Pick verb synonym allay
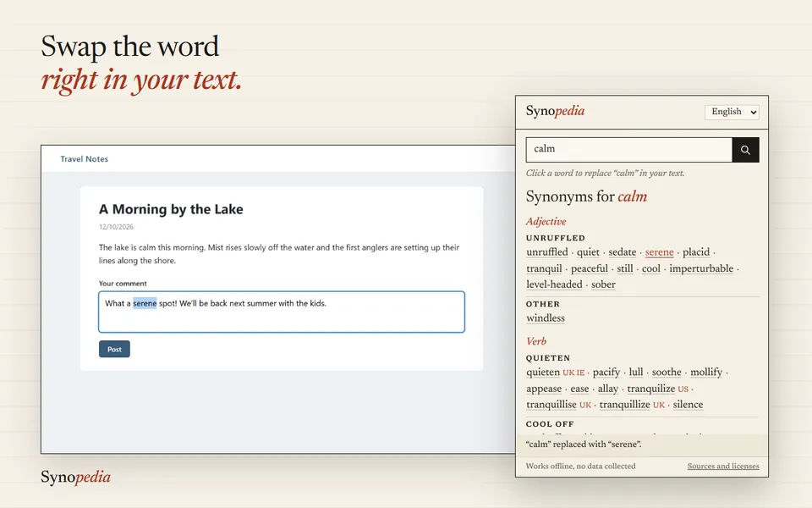Image resolution: width=812 pixels, height=508 pixels. [608, 389]
